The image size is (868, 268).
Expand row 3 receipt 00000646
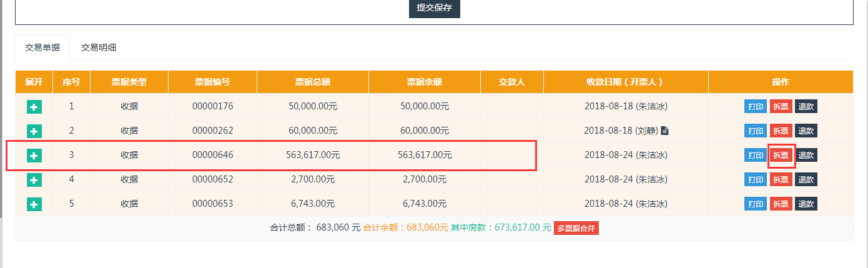click(x=34, y=156)
